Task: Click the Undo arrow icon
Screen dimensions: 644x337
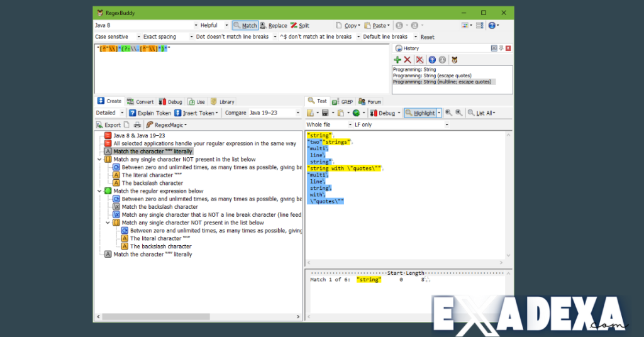Action: click(x=399, y=25)
